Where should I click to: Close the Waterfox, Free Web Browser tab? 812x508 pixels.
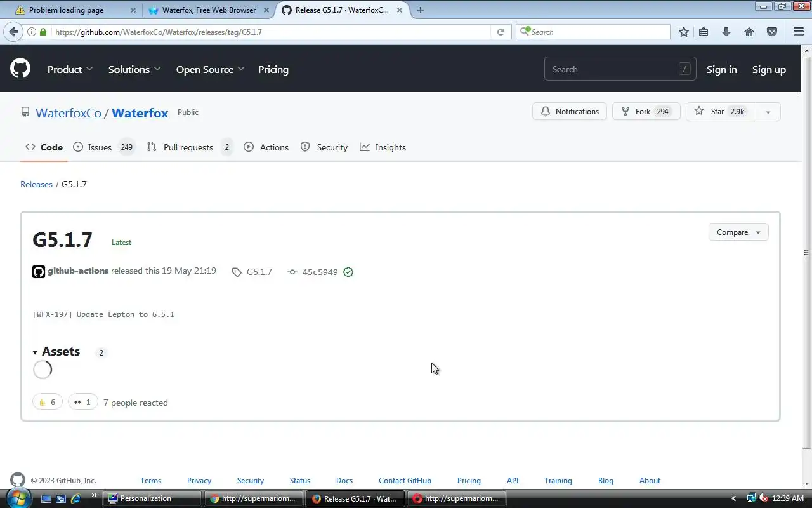click(x=266, y=10)
